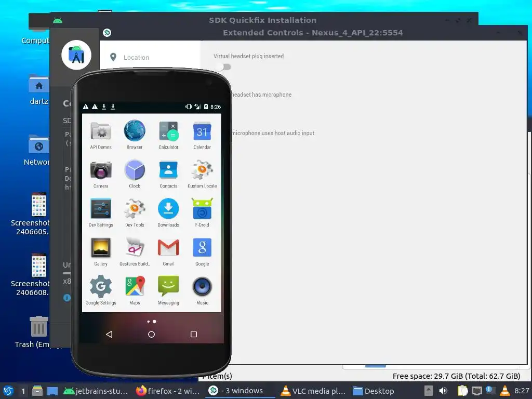Tap the Android home button
This screenshot has width=532, height=399.
(151, 334)
